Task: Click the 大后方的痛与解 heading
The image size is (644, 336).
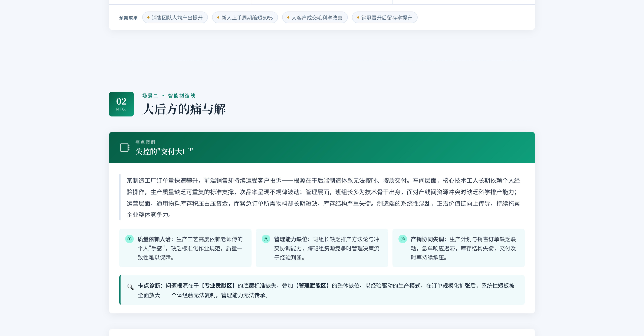Action: [x=184, y=109]
